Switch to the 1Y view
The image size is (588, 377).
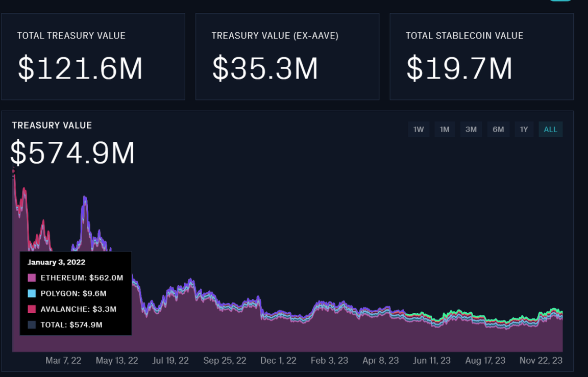524,129
